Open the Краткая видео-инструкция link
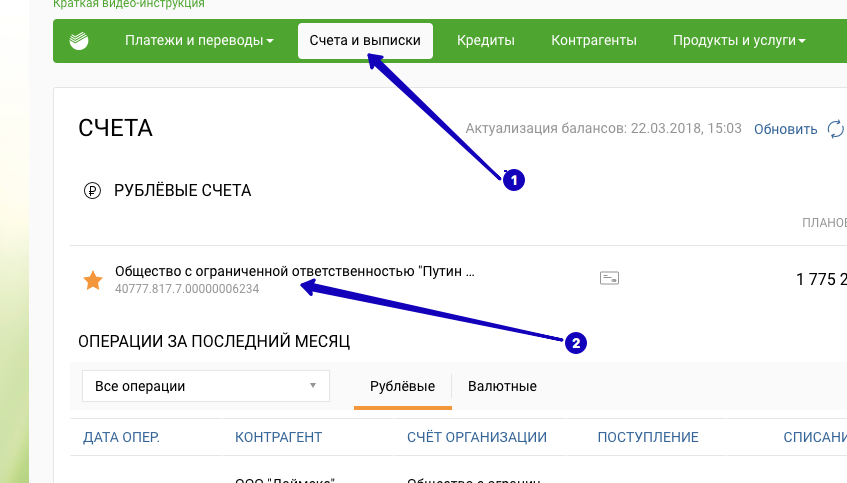The width and height of the screenshot is (847, 483). pos(115,4)
